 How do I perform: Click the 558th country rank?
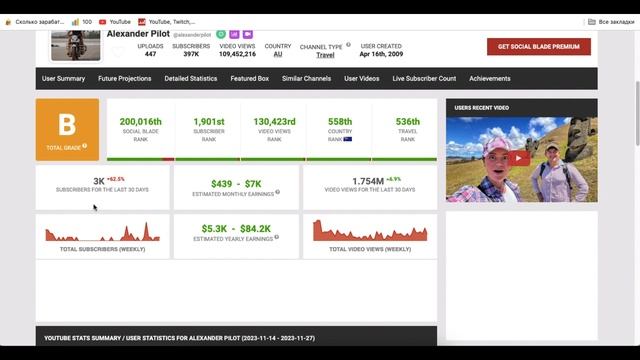pyautogui.click(x=340, y=122)
